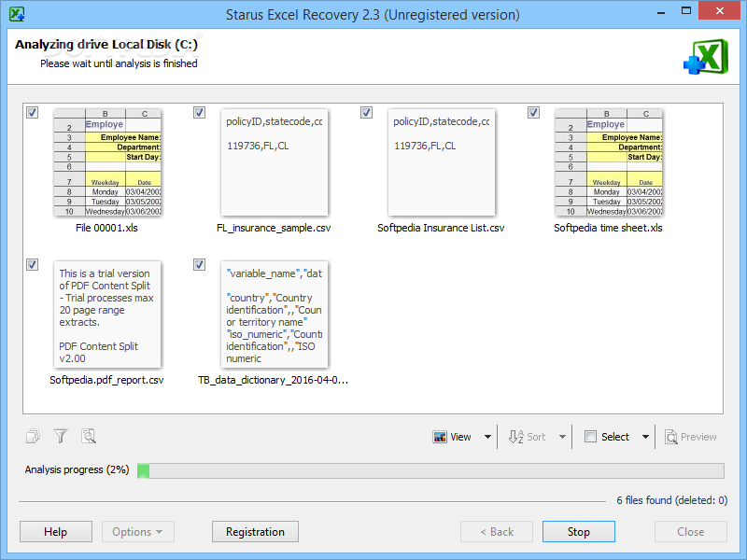Select the Softpedia.pdf_report.csv thumbnail
This screenshot has height=560, width=747.
(107, 315)
